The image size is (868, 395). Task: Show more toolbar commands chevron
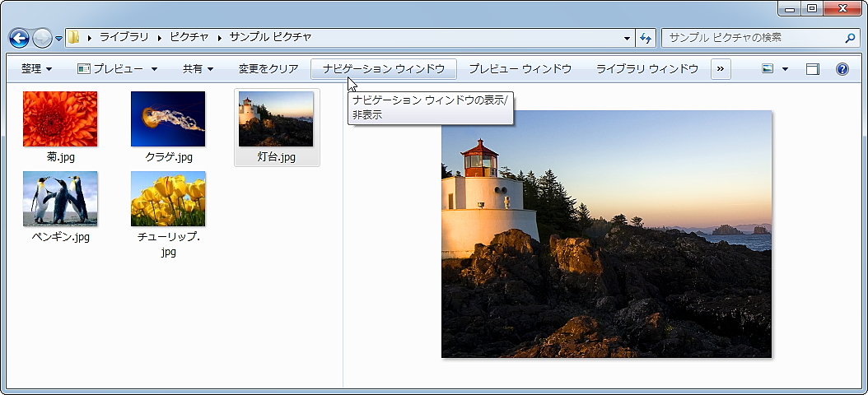coord(721,69)
